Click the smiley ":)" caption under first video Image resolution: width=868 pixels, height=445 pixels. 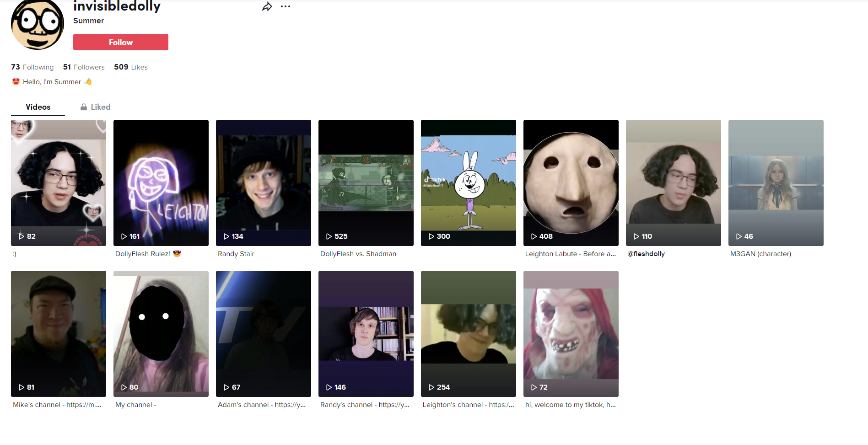(x=15, y=254)
